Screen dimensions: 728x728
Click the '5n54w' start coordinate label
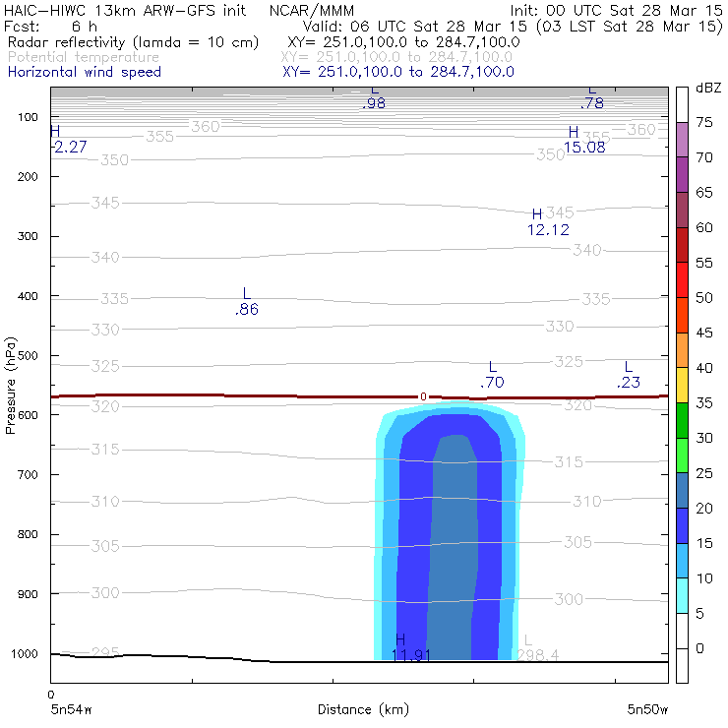(x=72, y=709)
